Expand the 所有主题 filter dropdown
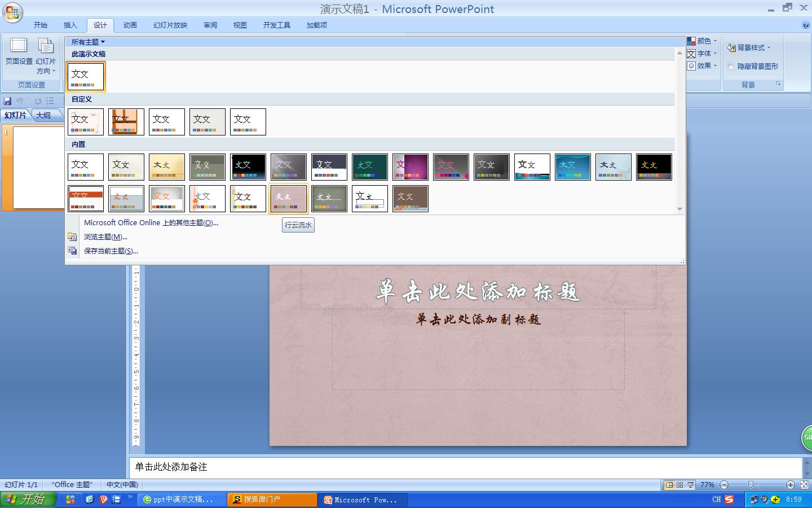Screen dimensions: 812x508 tap(88, 42)
